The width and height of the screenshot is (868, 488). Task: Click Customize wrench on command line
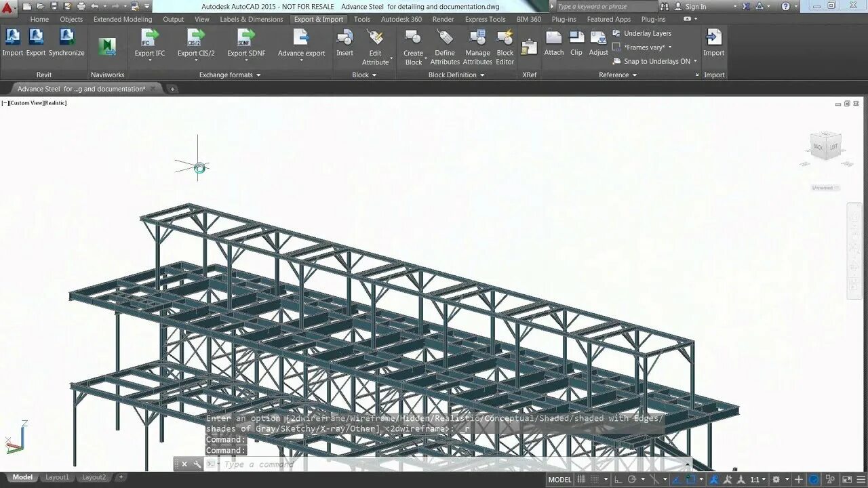pyautogui.click(x=197, y=464)
